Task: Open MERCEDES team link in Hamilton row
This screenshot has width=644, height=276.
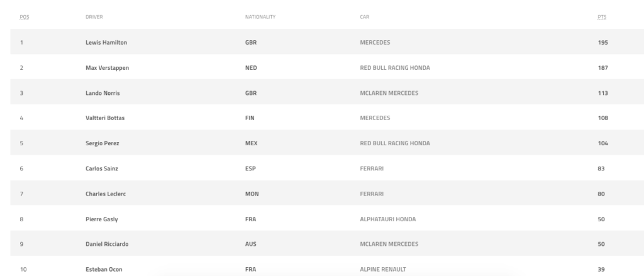Action: click(375, 42)
